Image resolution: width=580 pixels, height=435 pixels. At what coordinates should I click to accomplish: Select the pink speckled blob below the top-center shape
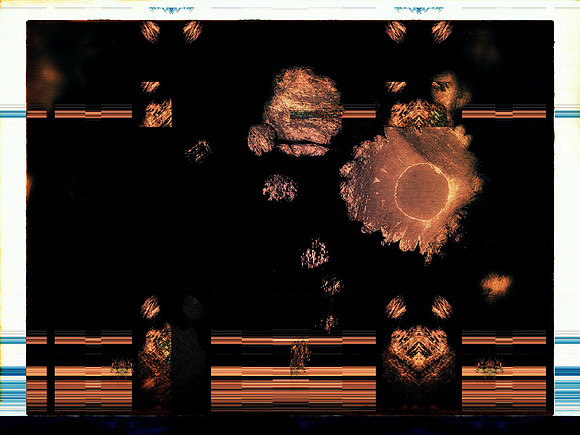coord(280,188)
